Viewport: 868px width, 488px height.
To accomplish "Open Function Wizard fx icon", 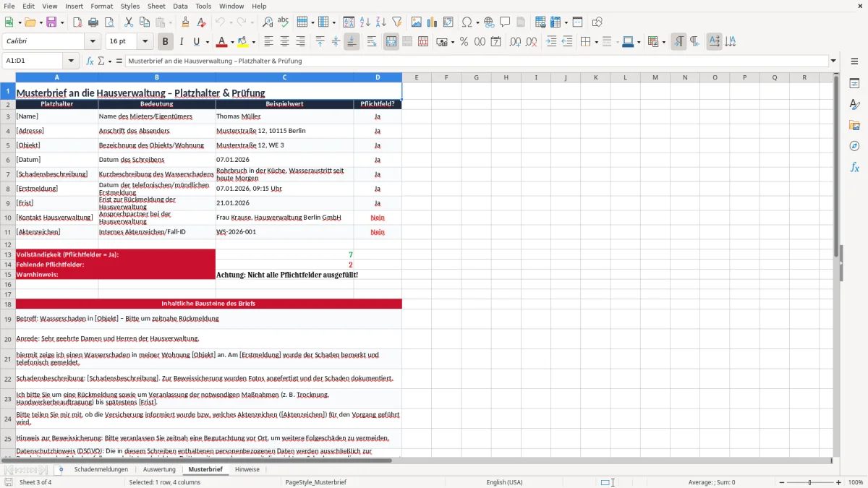I will [x=90, y=61].
